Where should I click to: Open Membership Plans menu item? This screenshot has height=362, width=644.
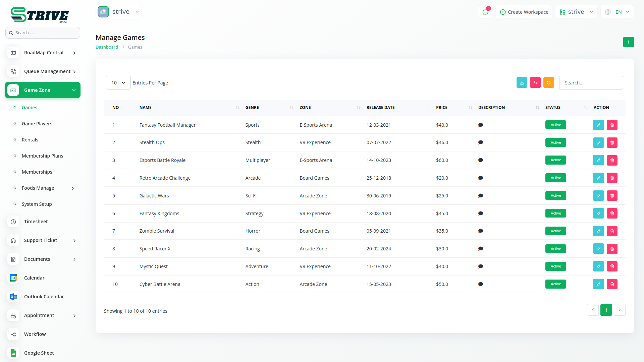tap(42, 156)
